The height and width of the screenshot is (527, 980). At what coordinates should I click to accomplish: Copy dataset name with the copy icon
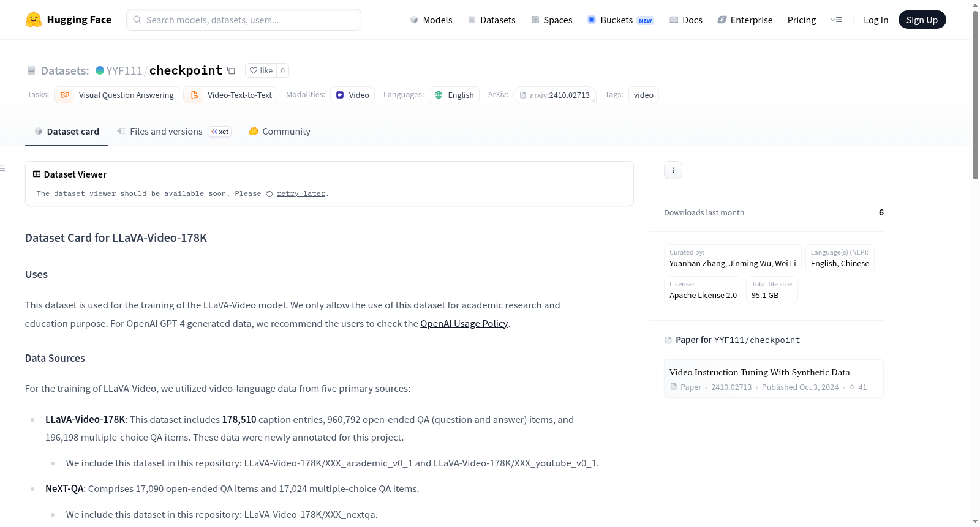[x=231, y=70]
